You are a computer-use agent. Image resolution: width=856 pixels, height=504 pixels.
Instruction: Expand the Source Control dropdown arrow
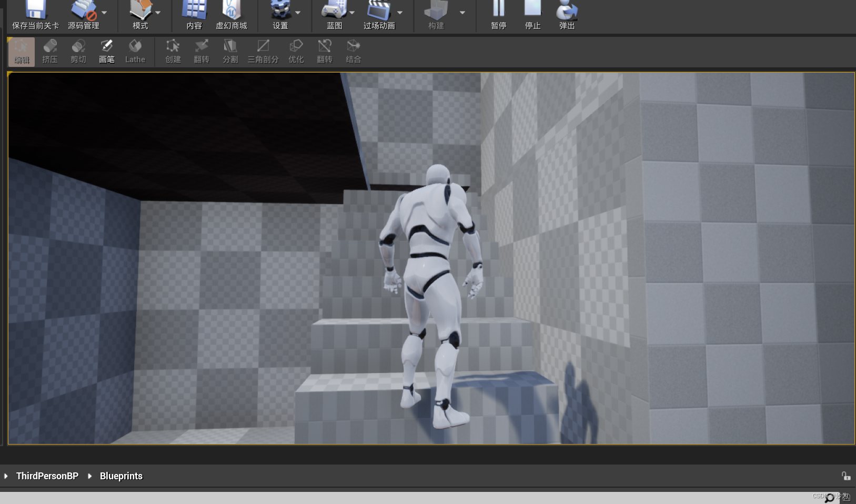(x=104, y=12)
